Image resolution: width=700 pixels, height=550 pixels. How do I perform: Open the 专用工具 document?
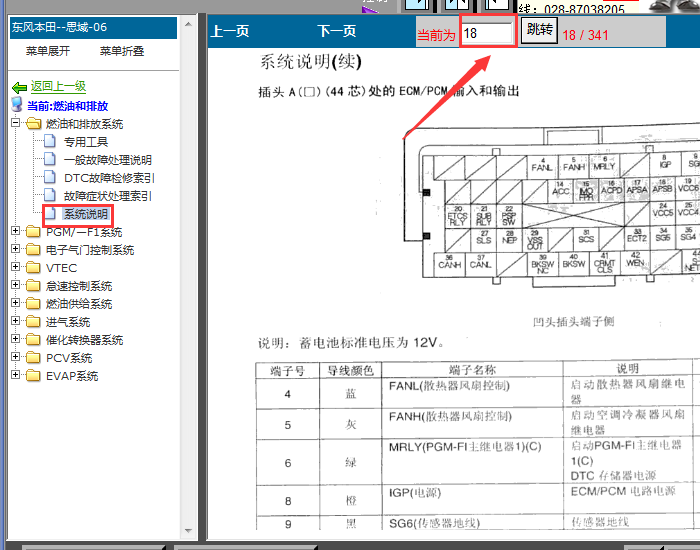tap(86, 142)
